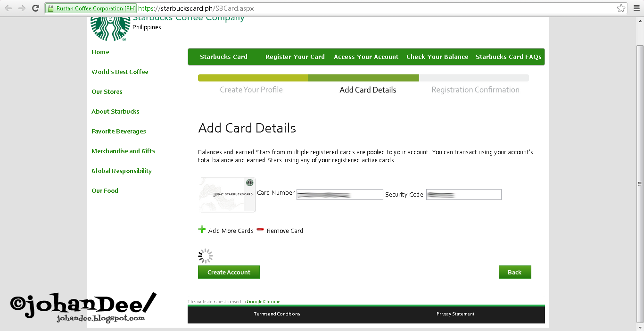
Task: Click the bookmark star icon
Action: tap(621, 8)
